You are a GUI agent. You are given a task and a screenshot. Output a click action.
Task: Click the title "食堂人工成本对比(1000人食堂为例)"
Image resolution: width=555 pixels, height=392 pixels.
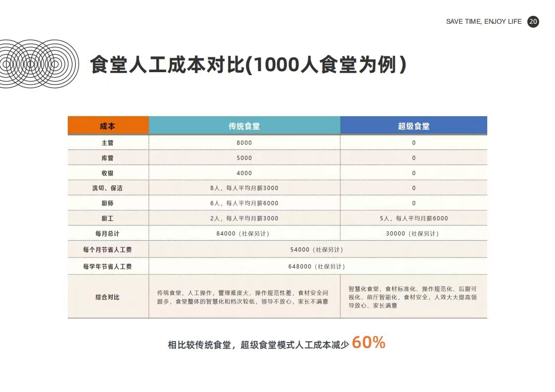248,64
